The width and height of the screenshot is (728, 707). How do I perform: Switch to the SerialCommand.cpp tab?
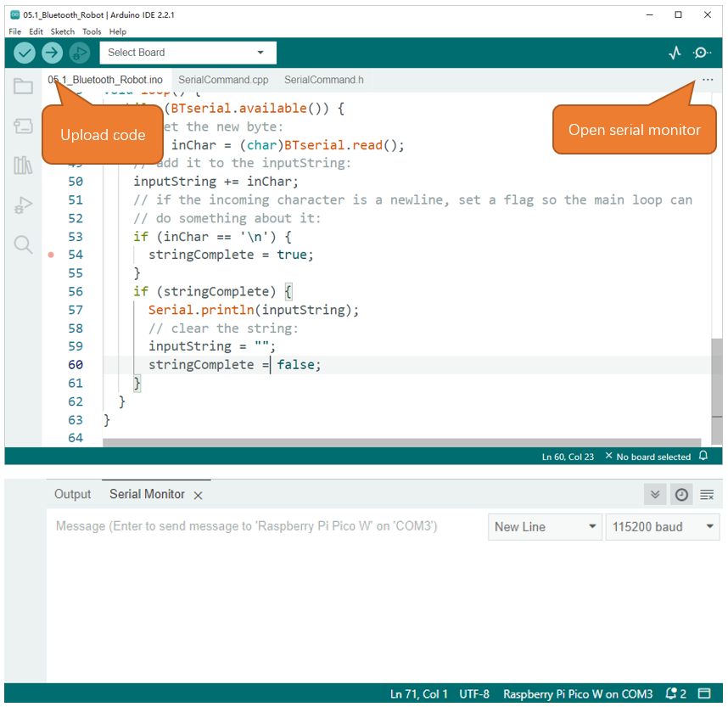[x=223, y=80]
